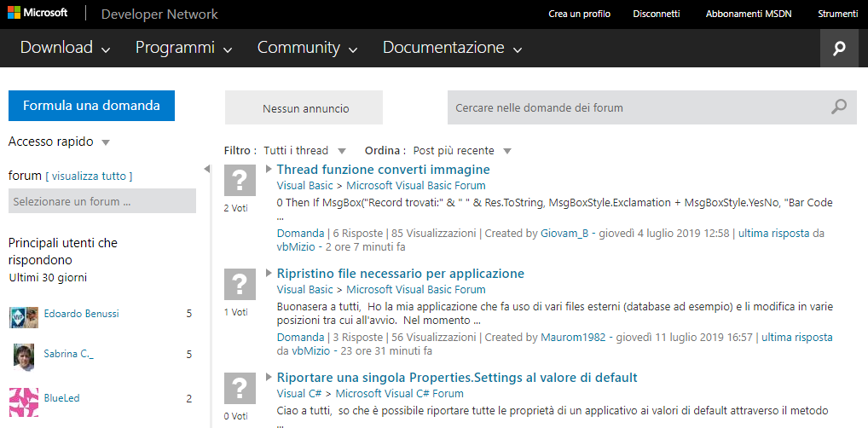This screenshot has width=868, height=428.
Task: Click BlueLed name link
Action: [62, 398]
